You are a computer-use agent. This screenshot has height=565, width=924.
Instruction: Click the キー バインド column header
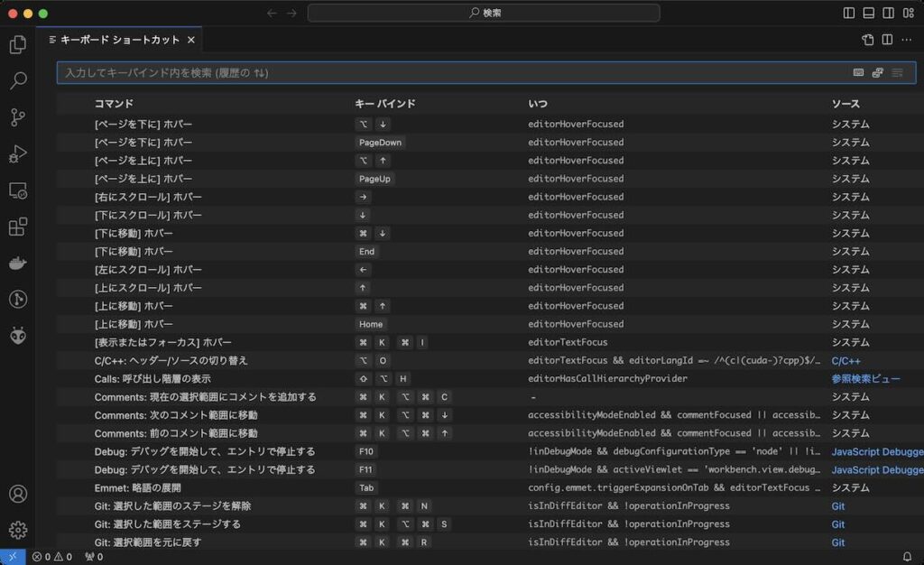pos(384,104)
